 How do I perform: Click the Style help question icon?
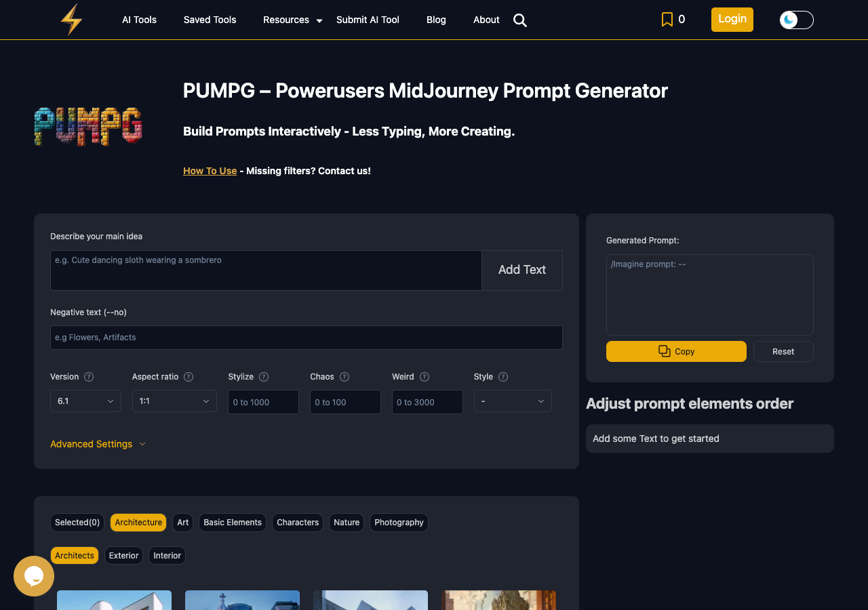pos(503,377)
